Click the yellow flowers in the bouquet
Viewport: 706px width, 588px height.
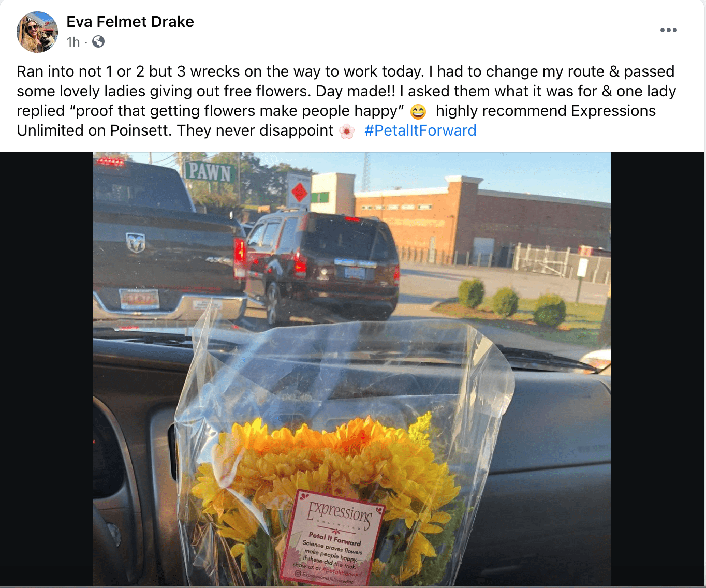coord(321,466)
